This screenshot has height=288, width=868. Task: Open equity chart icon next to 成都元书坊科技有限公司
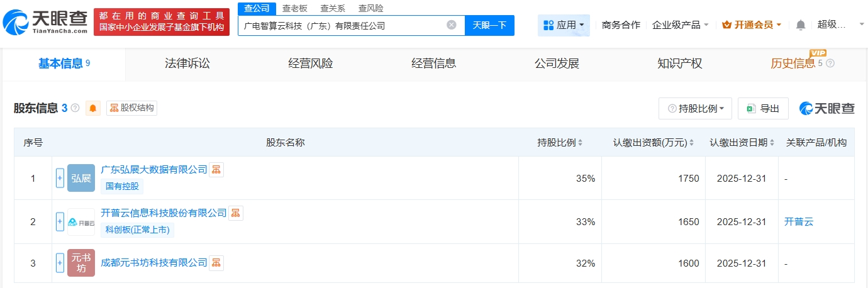pos(216,262)
